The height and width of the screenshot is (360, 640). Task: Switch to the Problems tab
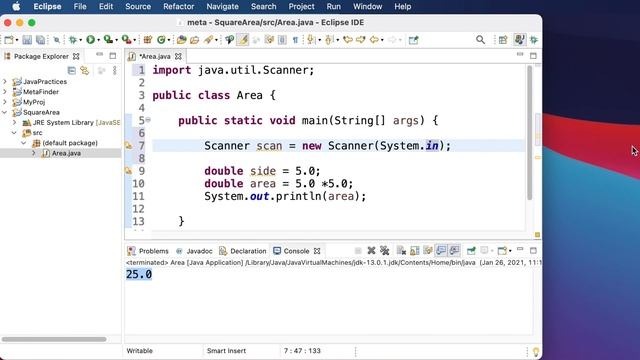[x=148, y=251]
